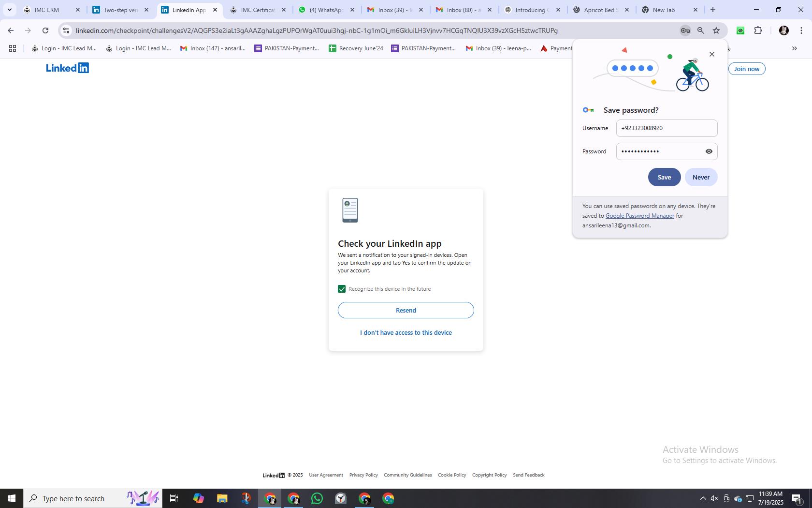Switch to the New Tab tab
This screenshot has height=508, width=812.
coord(669,10)
